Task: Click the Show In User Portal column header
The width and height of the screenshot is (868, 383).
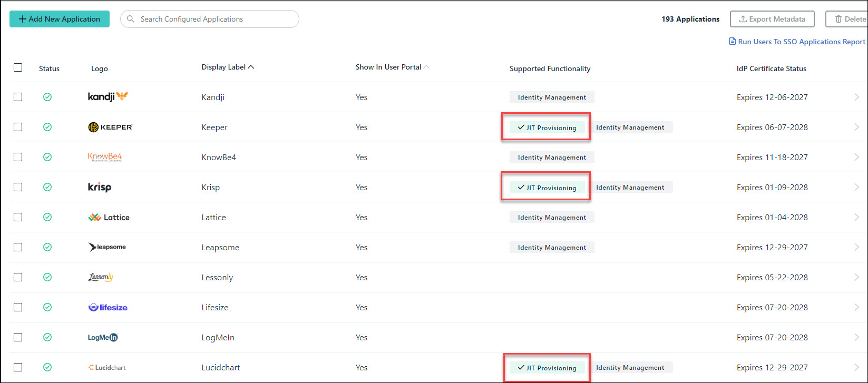Action: [x=388, y=67]
